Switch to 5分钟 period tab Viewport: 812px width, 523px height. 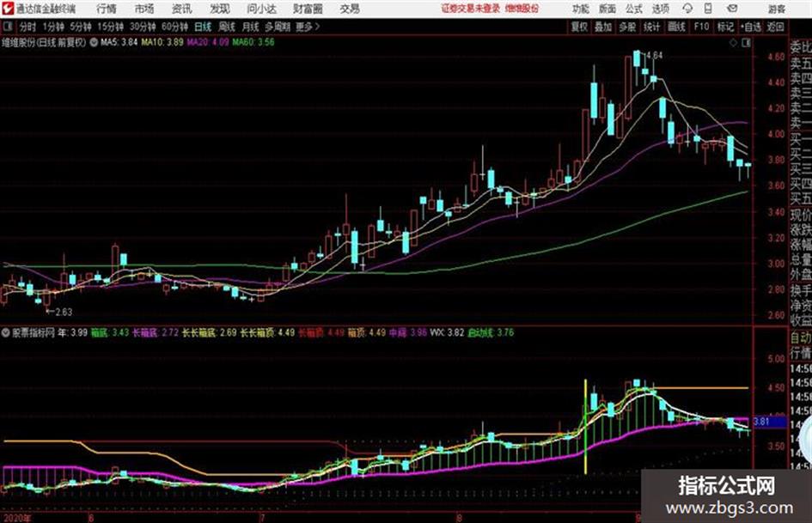(81, 27)
